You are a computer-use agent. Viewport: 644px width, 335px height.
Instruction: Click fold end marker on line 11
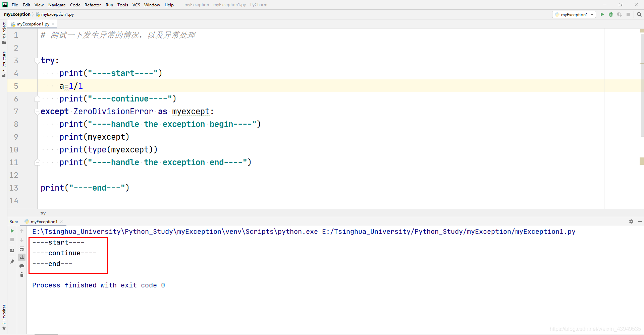[37, 162]
